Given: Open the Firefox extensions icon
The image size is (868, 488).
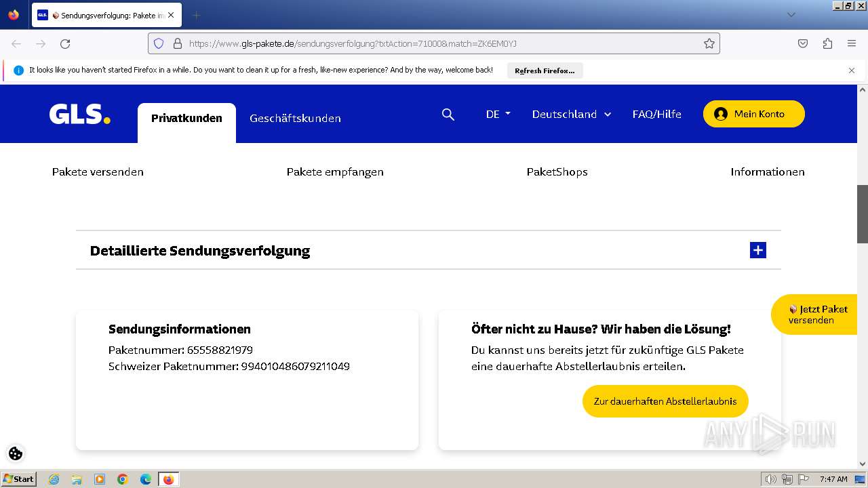Looking at the screenshot, I should [x=827, y=43].
